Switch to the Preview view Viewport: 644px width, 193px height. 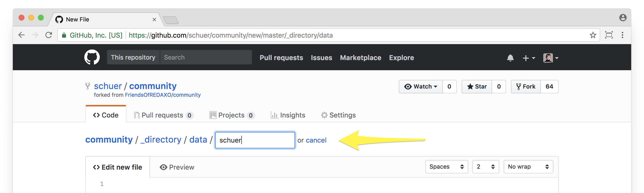(177, 167)
